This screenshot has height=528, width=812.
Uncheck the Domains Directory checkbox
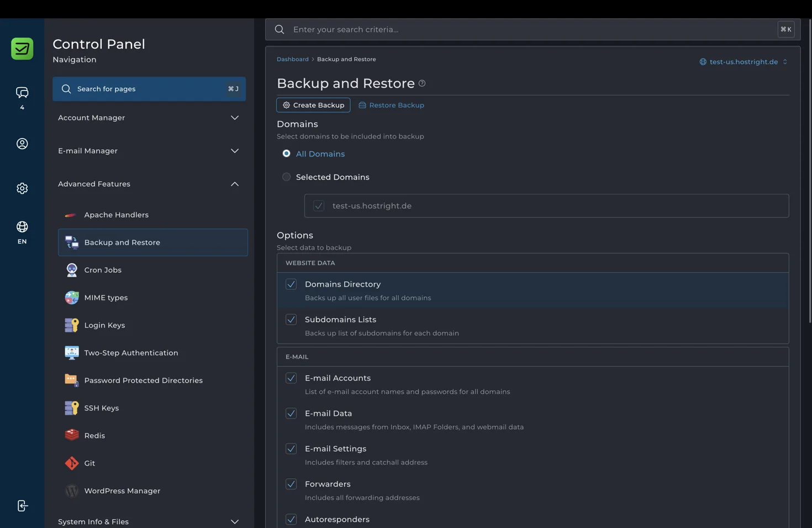291,284
